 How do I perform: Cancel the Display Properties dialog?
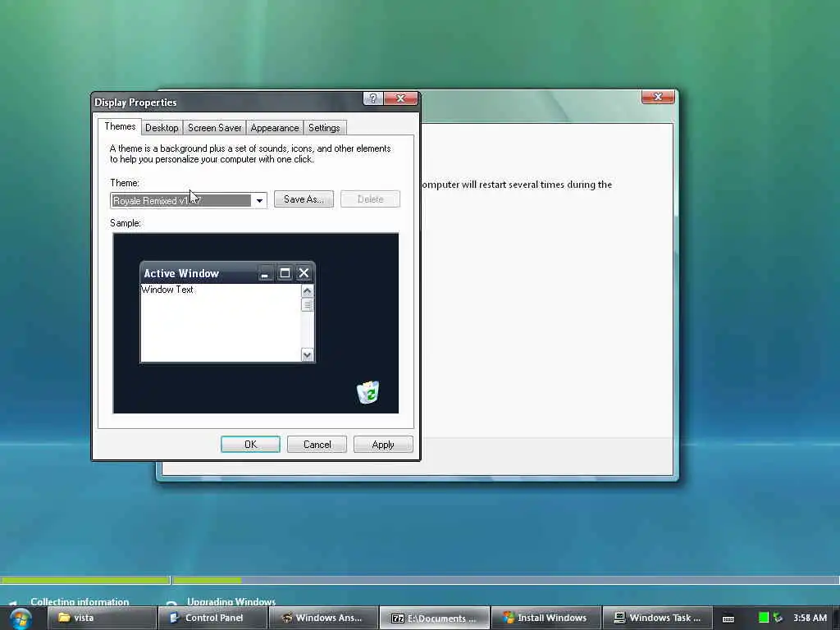pyautogui.click(x=317, y=444)
